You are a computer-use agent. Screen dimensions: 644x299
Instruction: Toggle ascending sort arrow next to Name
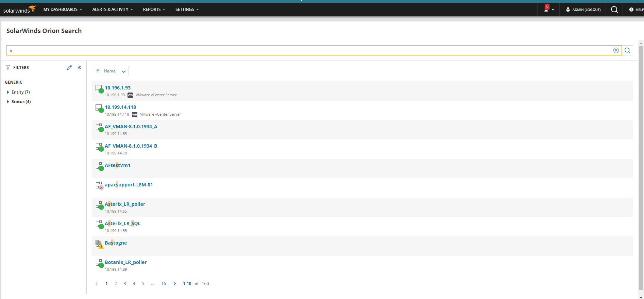98,71
